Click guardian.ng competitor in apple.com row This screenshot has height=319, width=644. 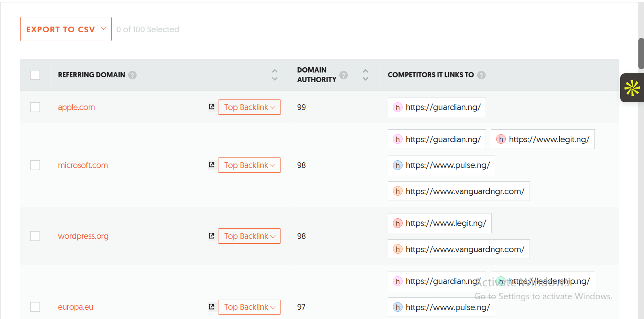point(437,107)
